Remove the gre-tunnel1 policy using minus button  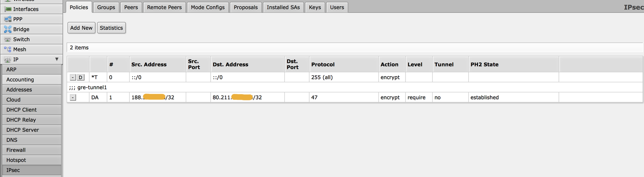[73, 97]
